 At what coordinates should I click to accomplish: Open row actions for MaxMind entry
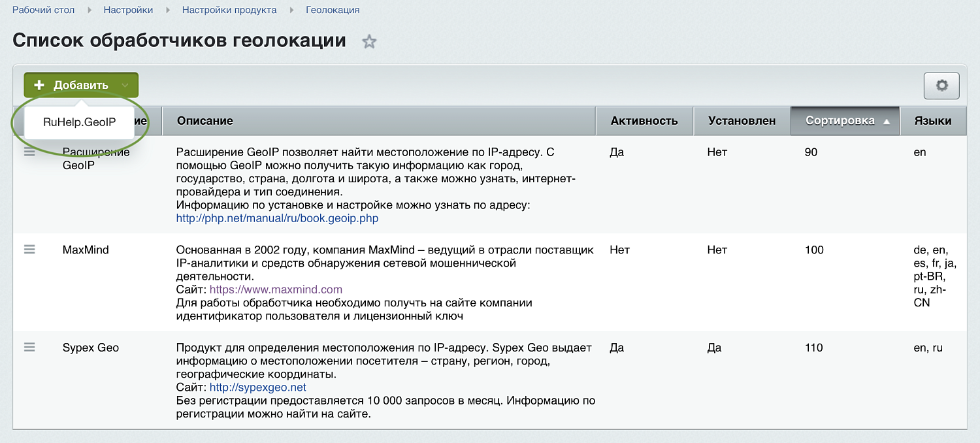29,250
